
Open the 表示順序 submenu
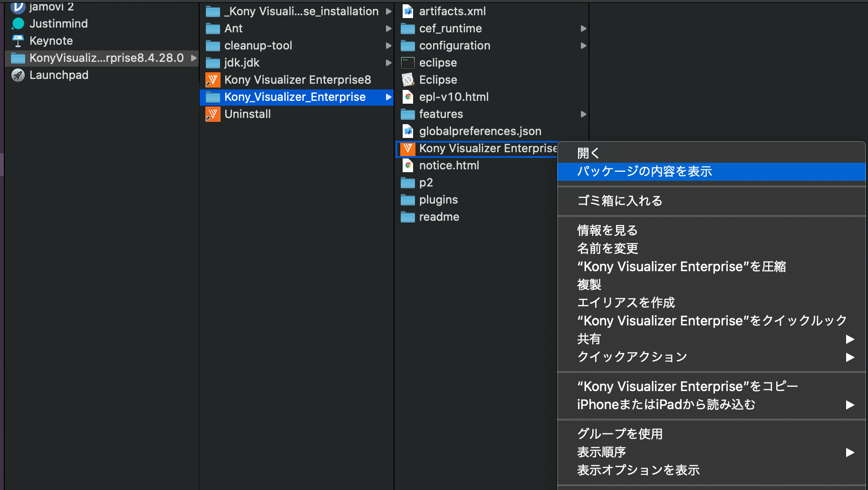click(711, 452)
